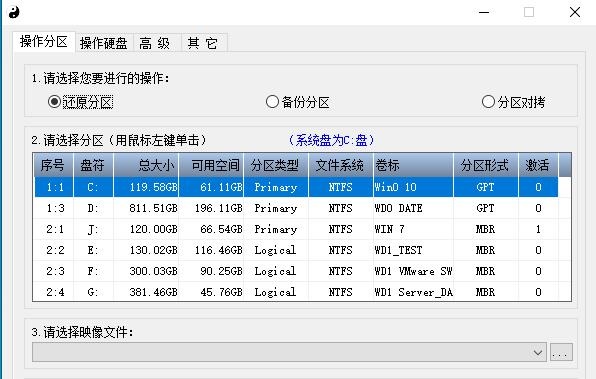Click the 可用空间 column header

click(211, 165)
